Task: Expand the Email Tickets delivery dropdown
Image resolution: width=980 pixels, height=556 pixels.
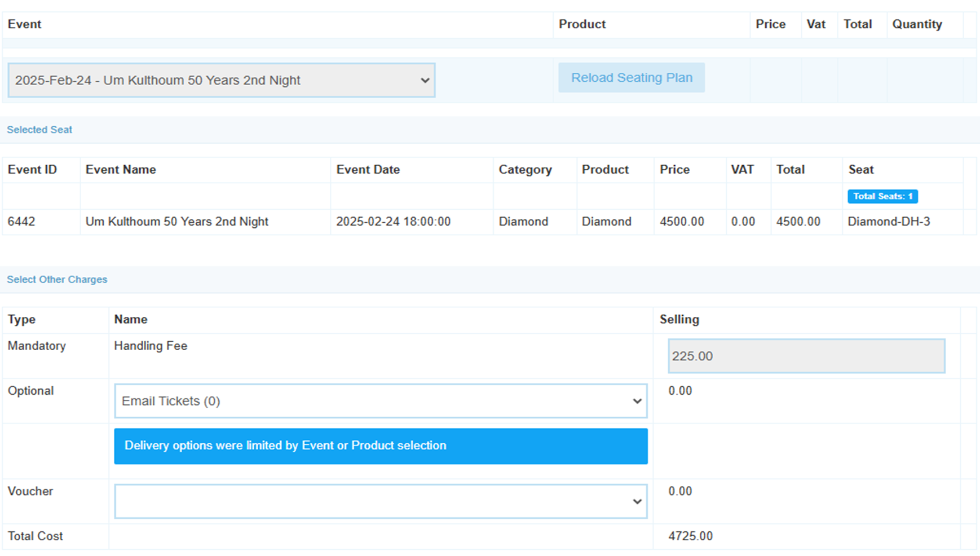Action: coord(381,401)
